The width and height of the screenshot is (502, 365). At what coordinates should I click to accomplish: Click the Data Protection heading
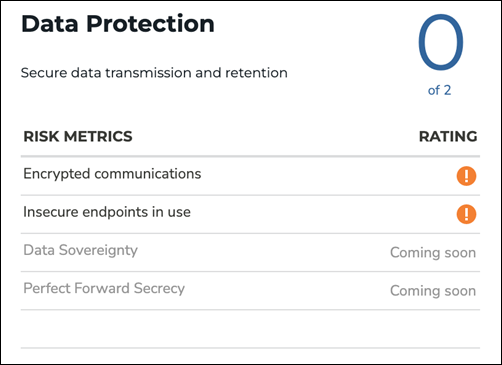tap(118, 24)
